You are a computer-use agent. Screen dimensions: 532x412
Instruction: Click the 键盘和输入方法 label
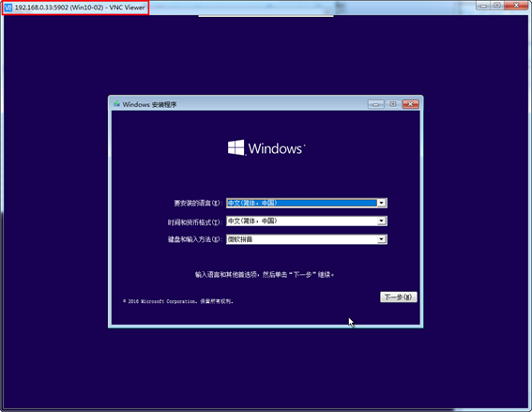click(x=195, y=239)
